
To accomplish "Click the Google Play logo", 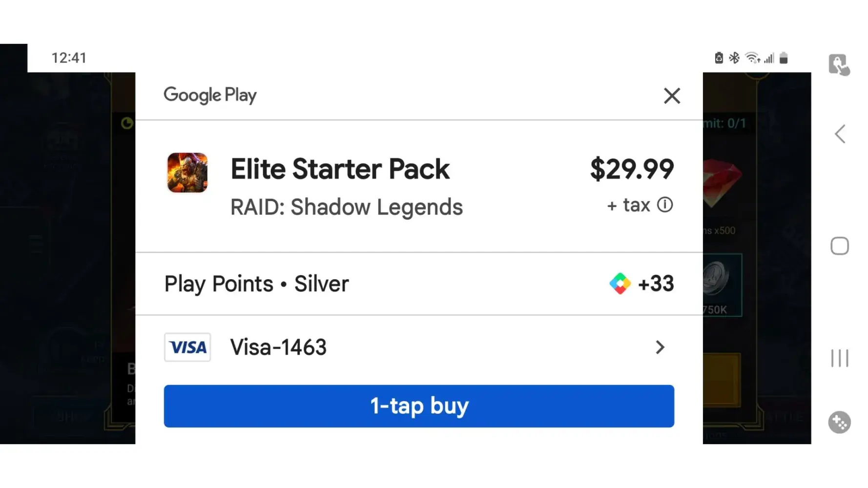I will (x=210, y=95).
